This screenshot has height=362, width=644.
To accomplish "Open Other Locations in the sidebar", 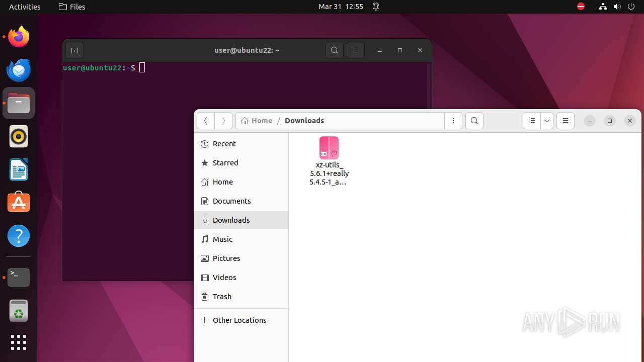I will [x=241, y=320].
